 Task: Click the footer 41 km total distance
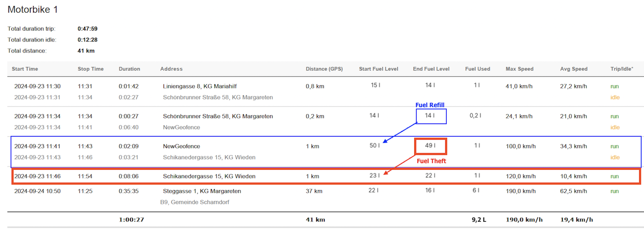[315, 220]
